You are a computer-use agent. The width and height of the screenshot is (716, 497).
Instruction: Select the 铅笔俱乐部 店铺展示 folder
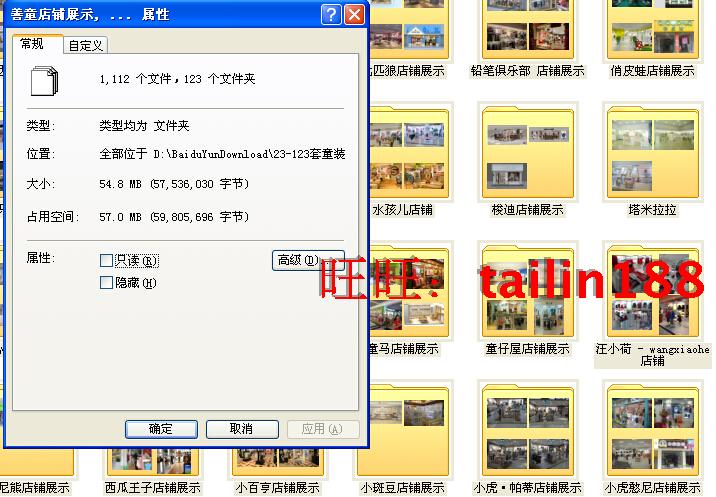click(527, 30)
